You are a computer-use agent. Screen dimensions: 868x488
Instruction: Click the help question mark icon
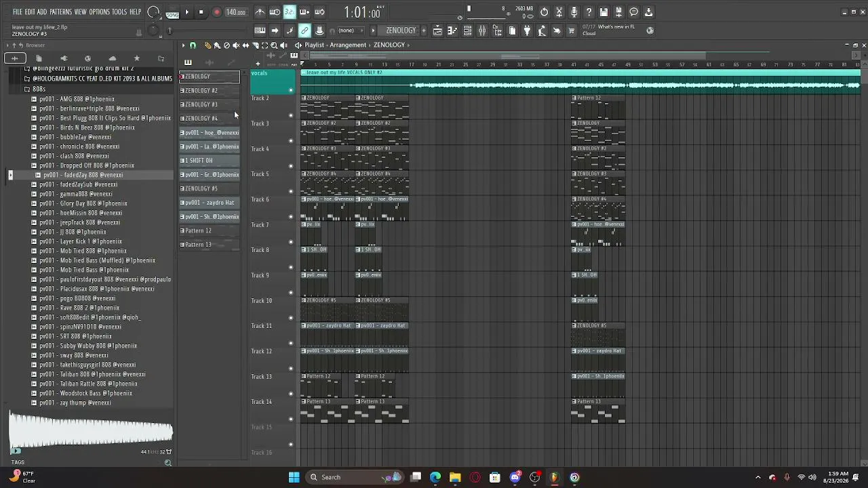(589, 12)
